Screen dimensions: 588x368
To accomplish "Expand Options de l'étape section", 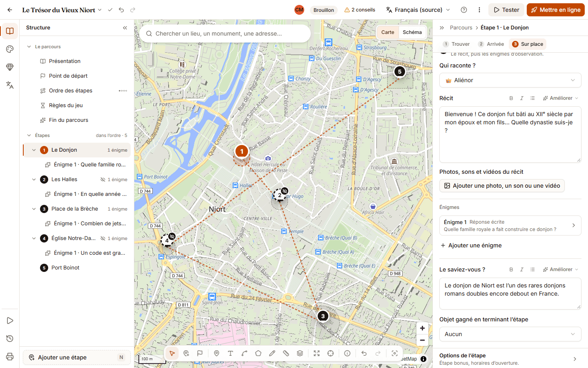I will [x=510, y=359].
